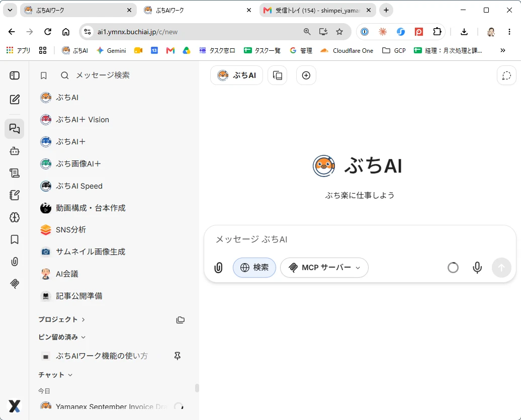The width and height of the screenshot is (521, 420).
Task: Collapse the ピン留め済み section
Action: point(62,337)
